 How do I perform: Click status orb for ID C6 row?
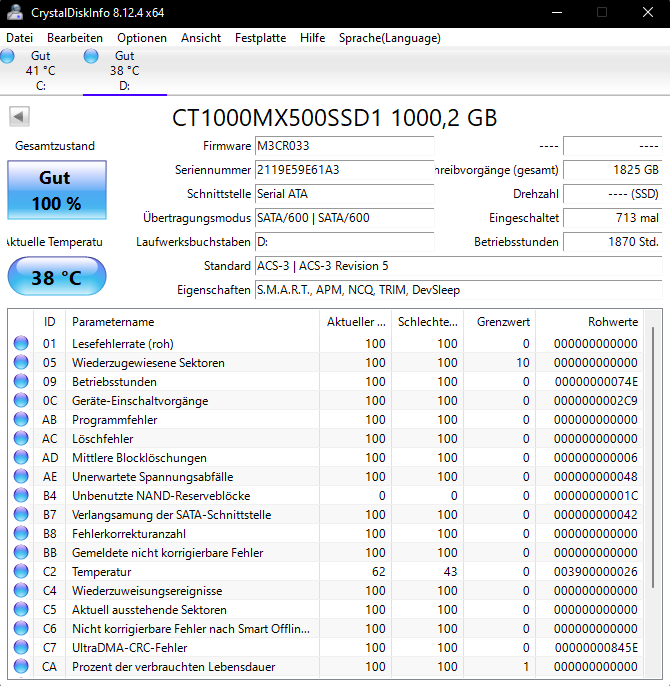click(x=21, y=629)
